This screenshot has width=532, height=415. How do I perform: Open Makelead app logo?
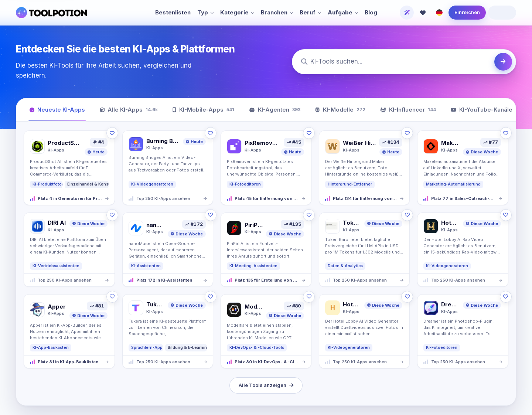click(431, 146)
